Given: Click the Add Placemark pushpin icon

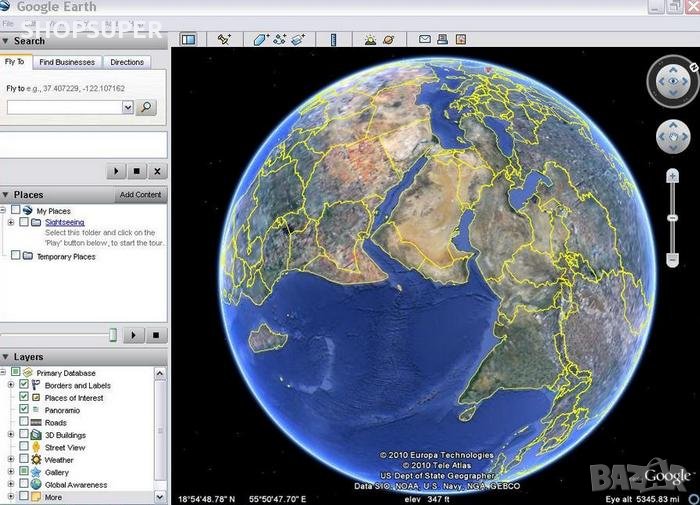Looking at the screenshot, I should click(x=225, y=40).
